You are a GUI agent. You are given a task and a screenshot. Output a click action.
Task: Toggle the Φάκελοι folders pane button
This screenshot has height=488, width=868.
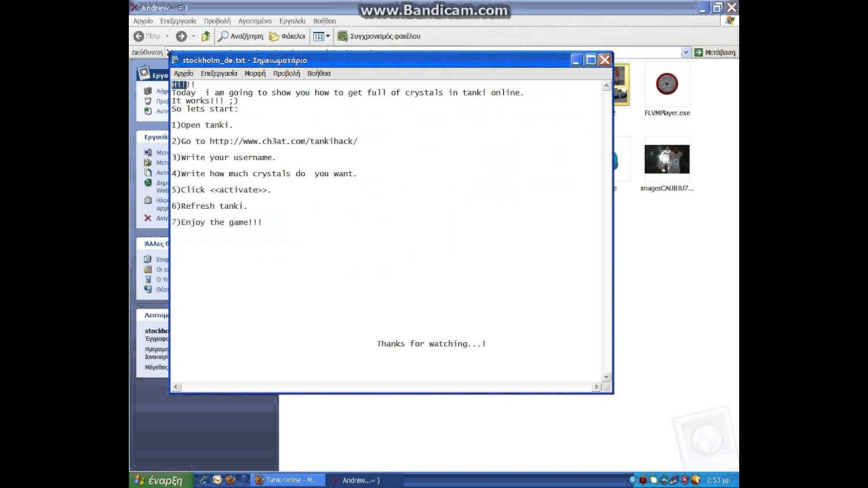pyautogui.click(x=287, y=36)
